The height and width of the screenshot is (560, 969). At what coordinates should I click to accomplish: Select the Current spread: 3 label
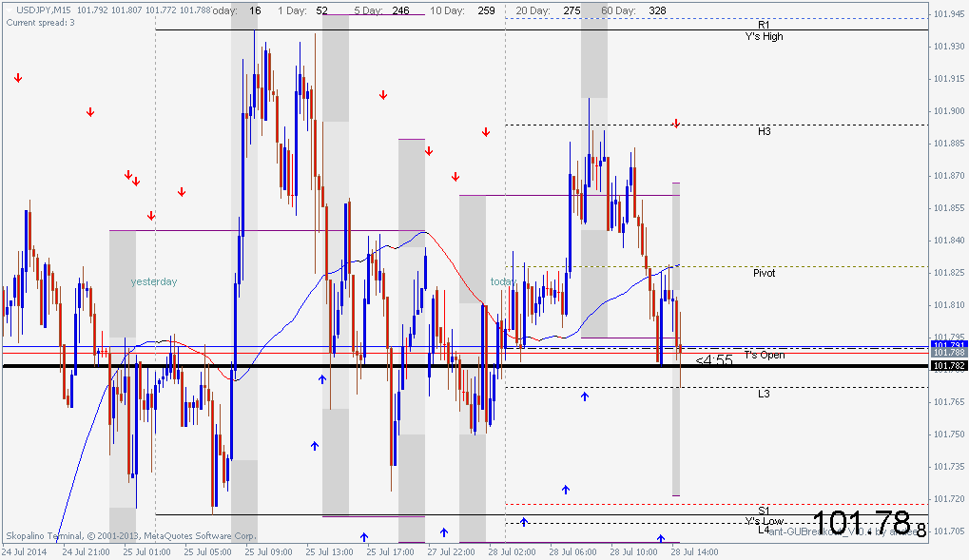coord(40,22)
